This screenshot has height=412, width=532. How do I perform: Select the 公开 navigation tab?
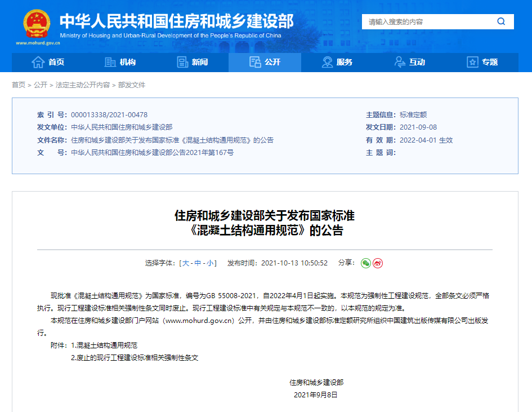[x=265, y=62]
